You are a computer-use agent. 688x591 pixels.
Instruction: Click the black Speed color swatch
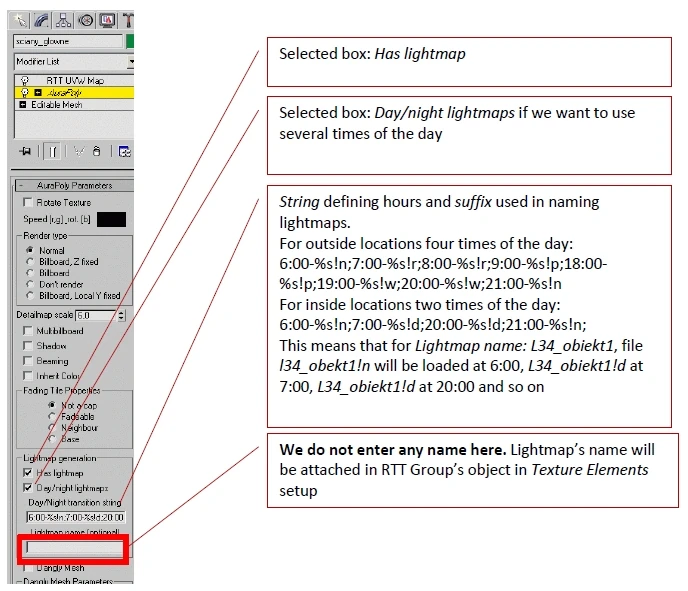[x=111, y=219]
